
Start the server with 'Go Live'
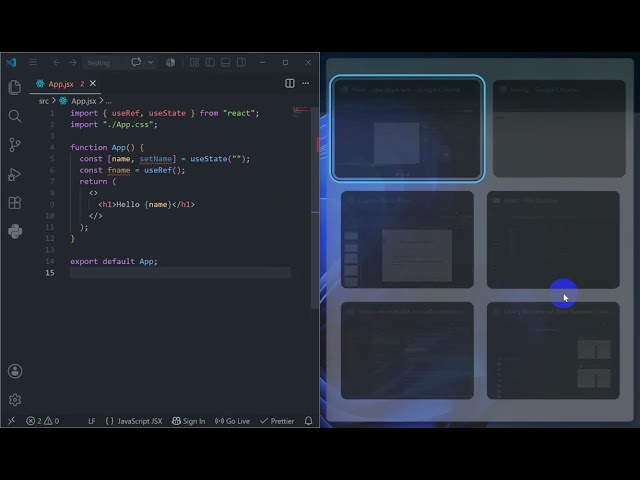[x=232, y=421]
